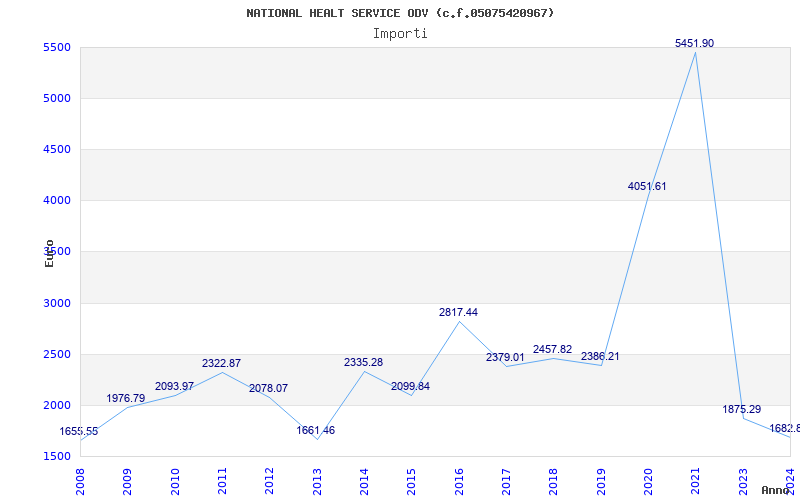
Task: Select the 5451.90 peak data label
Action: 694,43
